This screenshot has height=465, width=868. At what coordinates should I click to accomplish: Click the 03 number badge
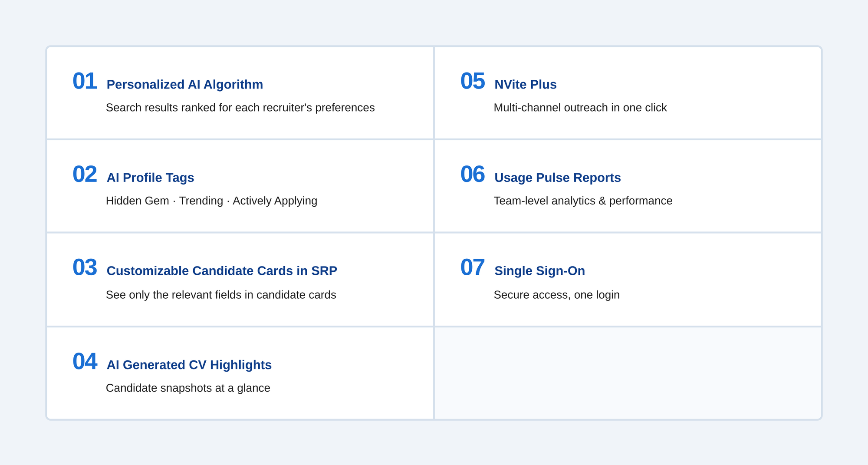(x=85, y=267)
